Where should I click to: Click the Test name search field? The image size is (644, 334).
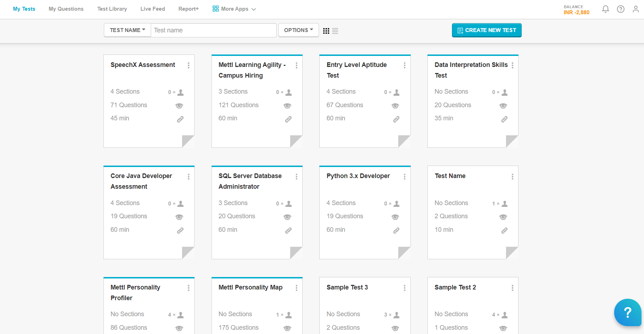pyautogui.click(x=214, y=30)
